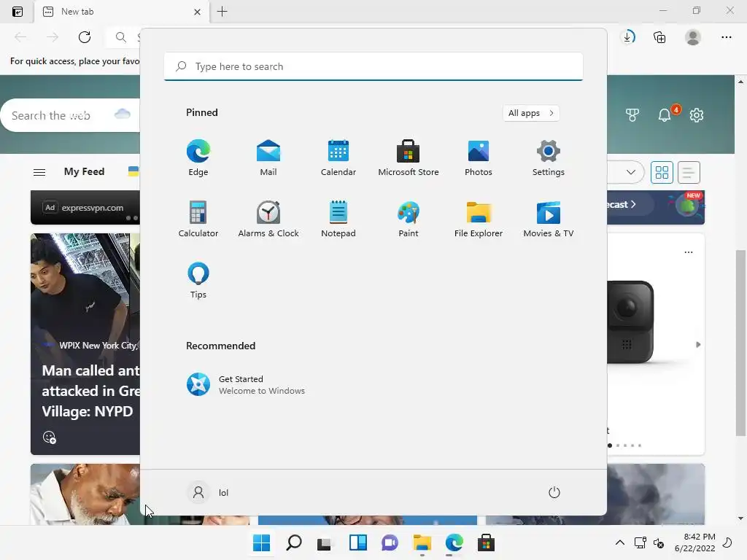Click the Search the web box

click(71, 115)
